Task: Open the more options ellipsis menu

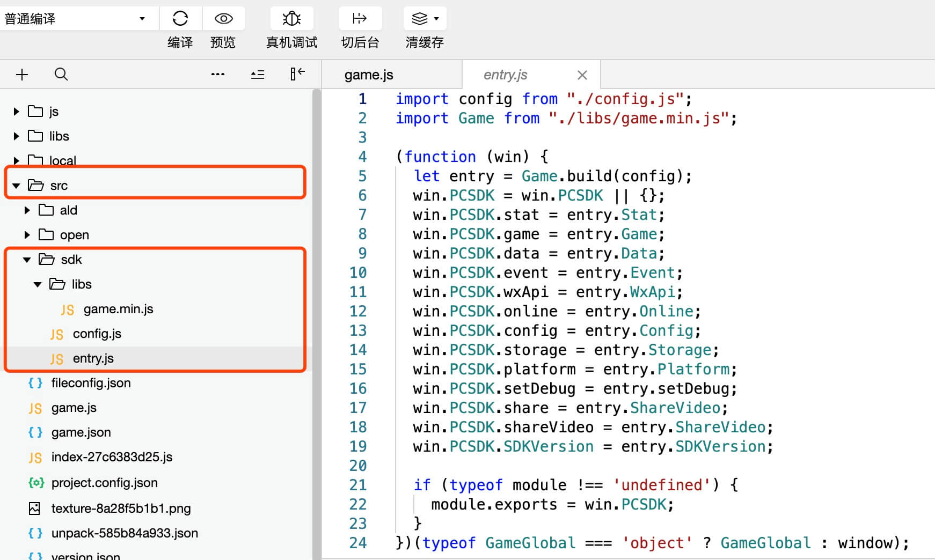Action: (218, 75)
